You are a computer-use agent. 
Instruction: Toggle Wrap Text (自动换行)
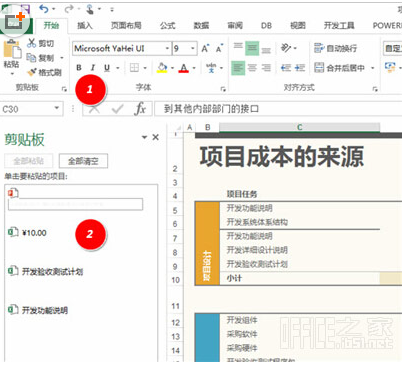coord(335,48)
